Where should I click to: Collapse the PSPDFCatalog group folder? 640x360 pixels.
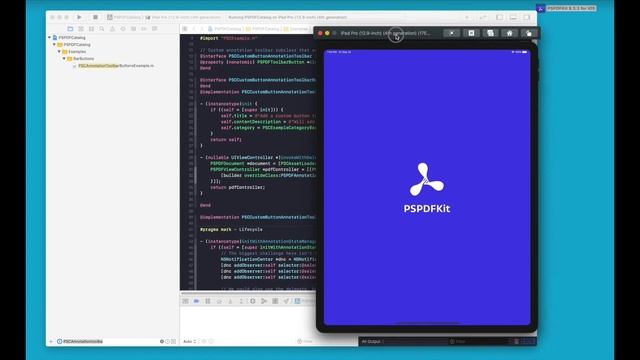tap(54, 44)
